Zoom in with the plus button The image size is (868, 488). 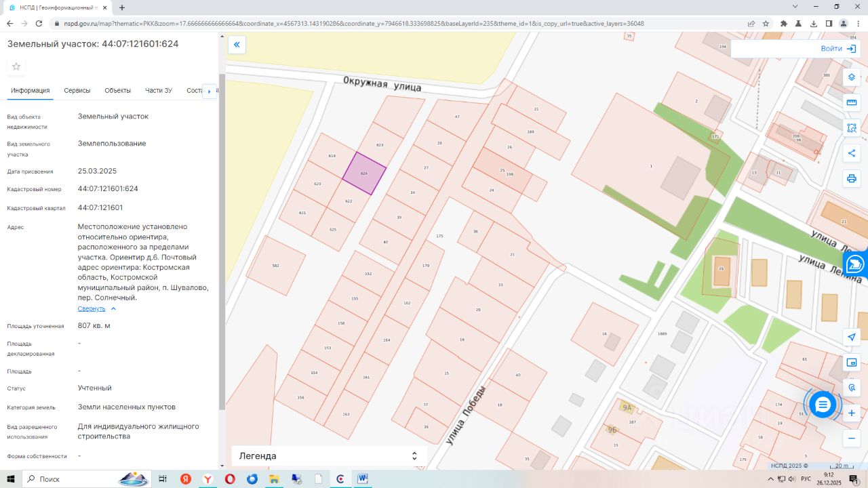[852, 413]
